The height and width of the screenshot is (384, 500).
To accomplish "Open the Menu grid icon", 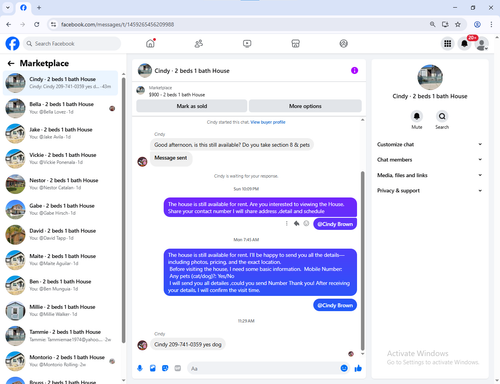I will [448, 43].
